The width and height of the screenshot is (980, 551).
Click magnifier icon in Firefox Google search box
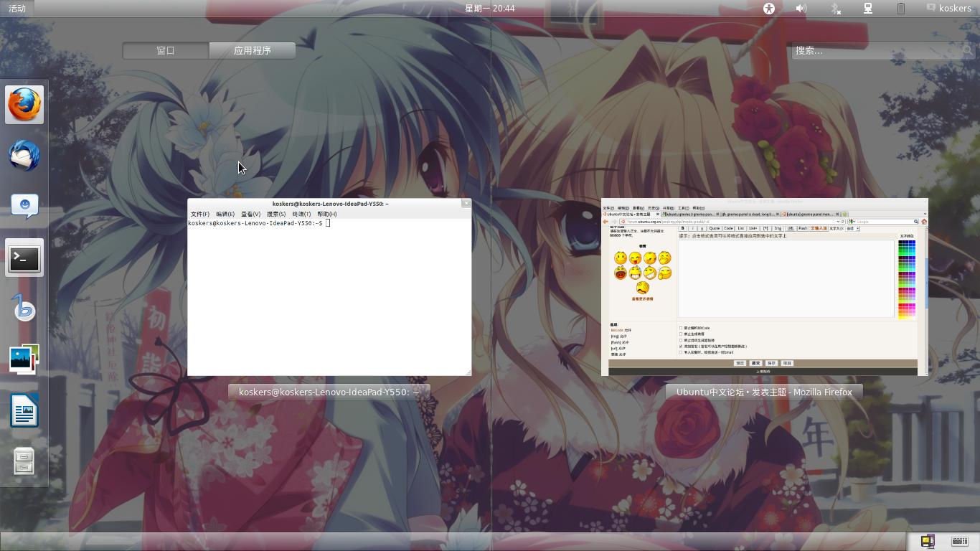pos(915,222)
